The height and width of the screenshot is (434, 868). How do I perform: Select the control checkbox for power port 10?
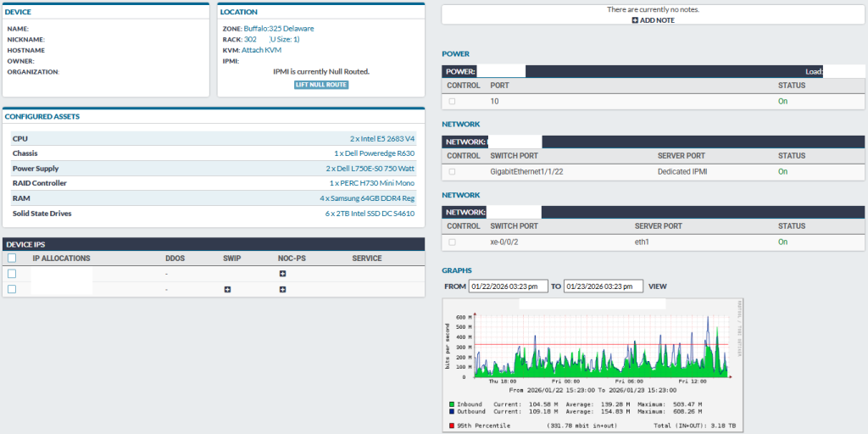tap(452, 101)
